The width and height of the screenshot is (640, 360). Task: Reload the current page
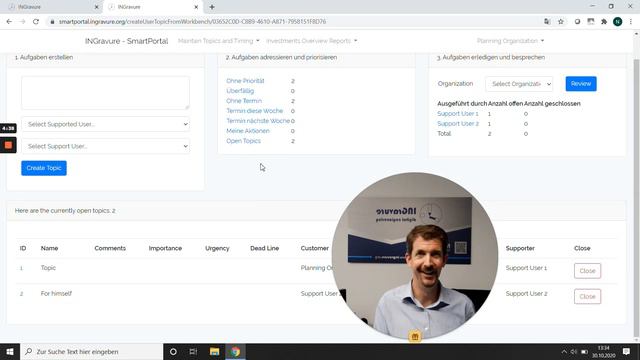coord(36,22)
